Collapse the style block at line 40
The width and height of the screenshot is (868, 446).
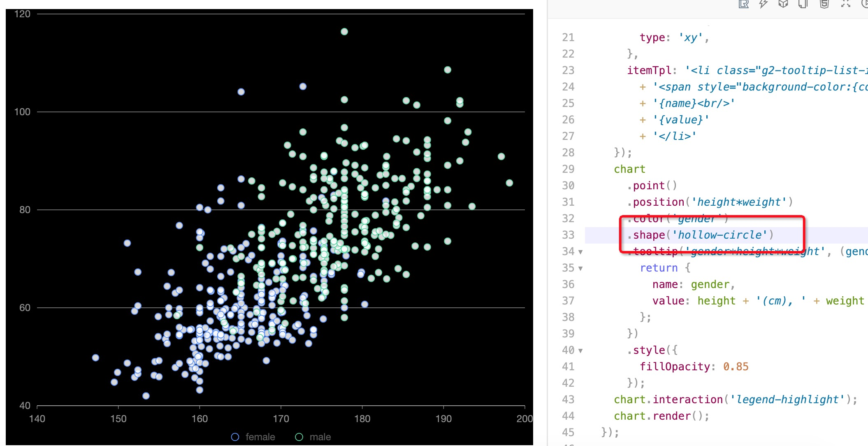tap(580, 351)
